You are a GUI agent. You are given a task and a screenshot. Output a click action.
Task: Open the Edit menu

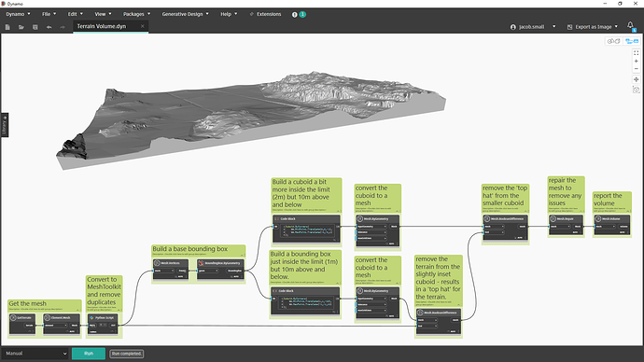76,14
